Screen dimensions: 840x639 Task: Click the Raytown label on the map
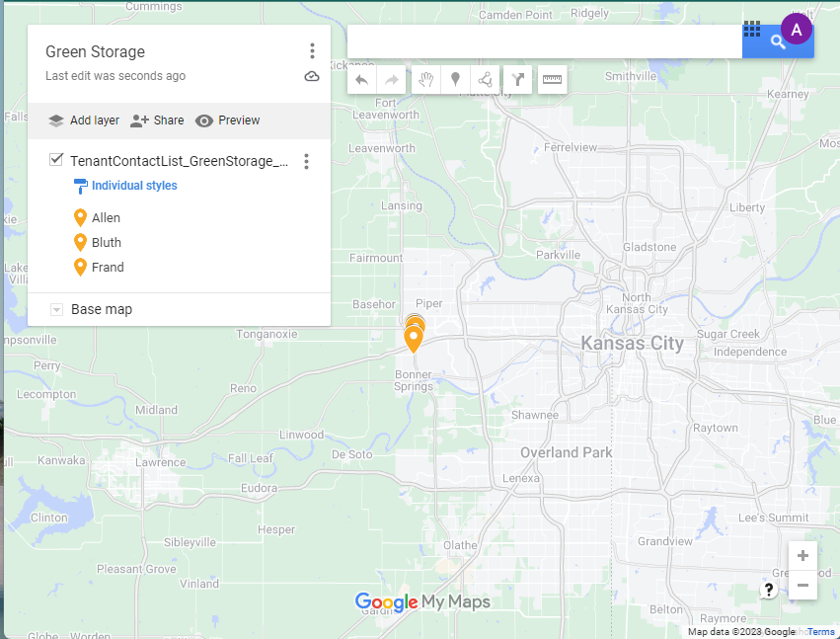click(716, 429)
